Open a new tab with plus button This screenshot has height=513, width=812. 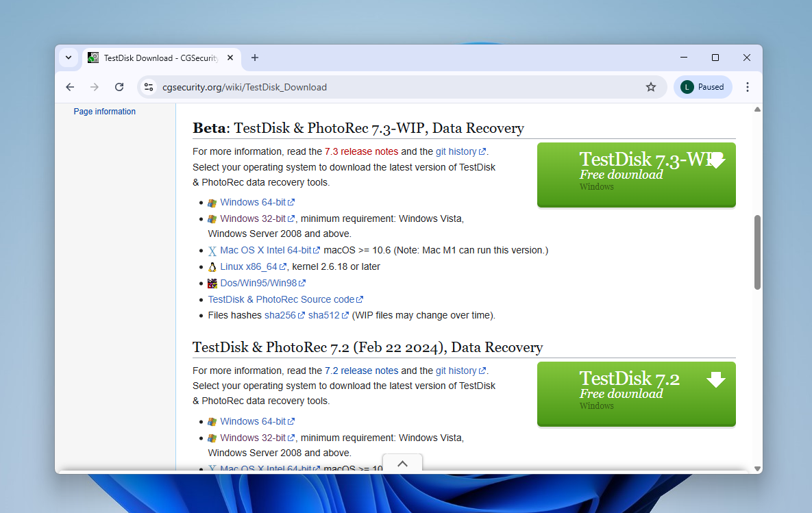[x=255, y=58]
